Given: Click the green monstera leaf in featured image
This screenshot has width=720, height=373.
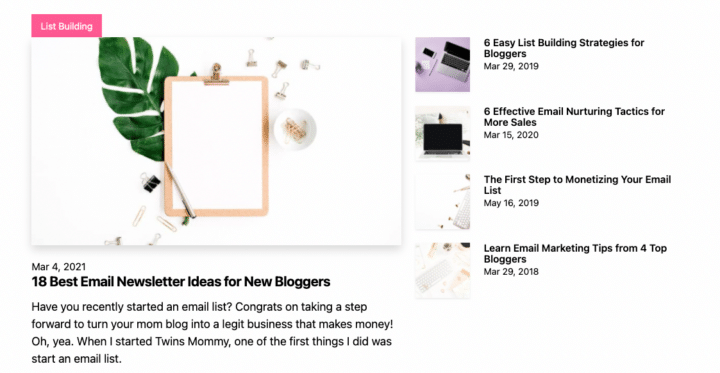Looking at the screenshot, I should 138,96.
